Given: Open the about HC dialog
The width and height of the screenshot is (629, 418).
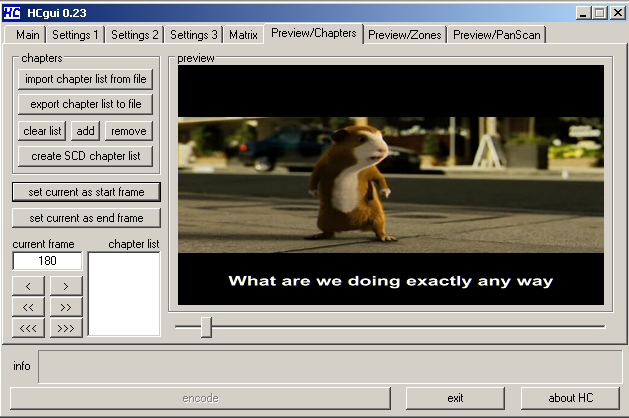Looking at the screenshot, I should point(570,398).
